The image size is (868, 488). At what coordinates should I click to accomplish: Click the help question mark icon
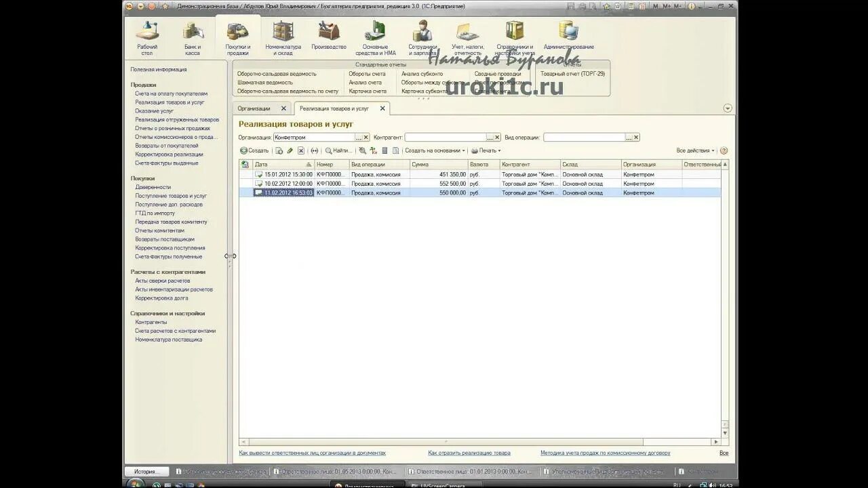coord(724,150)
